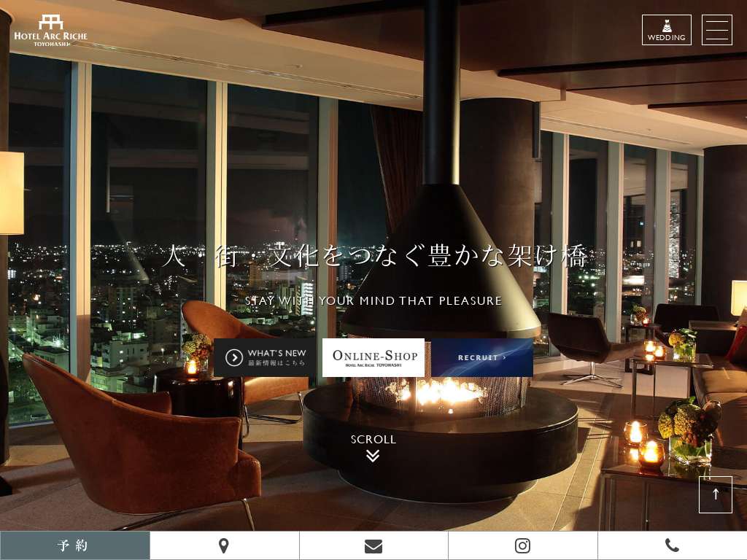This screenshot has width=747, height=560.
Task: Click the small arrow beside RECRUIT
Action: click(x=504, y=357)
